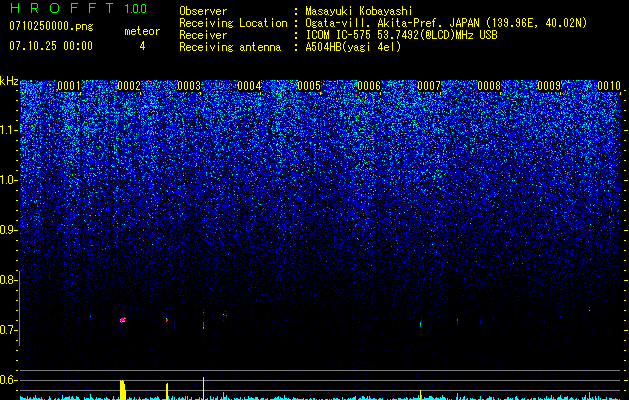Click the 0.9 kHz axis label
629x400 pixels.
[x=9, y=230]
